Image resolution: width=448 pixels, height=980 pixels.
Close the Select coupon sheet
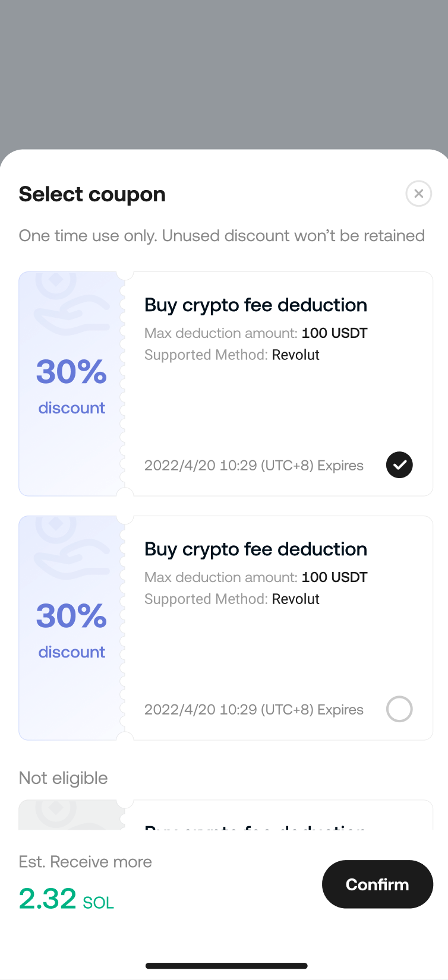[418, 194]
